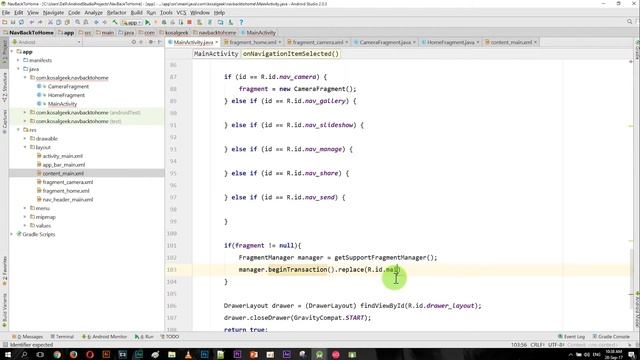Open the Messages tool window

[28, 337]
